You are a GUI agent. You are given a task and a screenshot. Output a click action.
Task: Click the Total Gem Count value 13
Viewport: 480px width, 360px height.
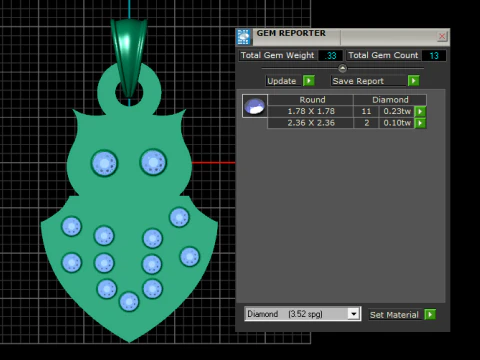(434, 55)
